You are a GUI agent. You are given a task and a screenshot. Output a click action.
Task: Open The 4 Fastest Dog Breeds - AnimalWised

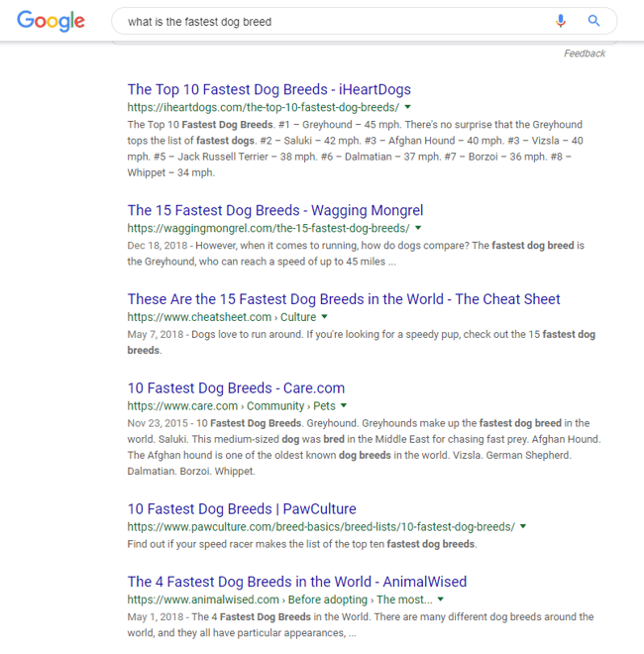(x=297, y=582)
